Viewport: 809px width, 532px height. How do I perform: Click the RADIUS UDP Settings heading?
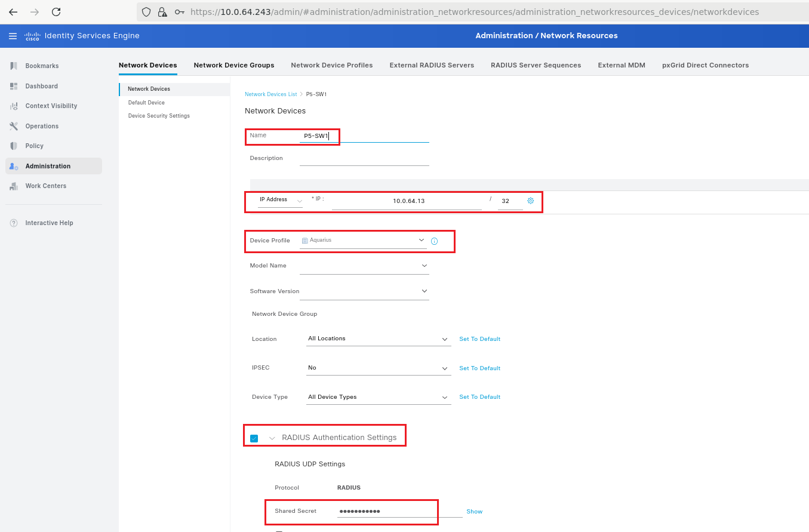(310, 464)
